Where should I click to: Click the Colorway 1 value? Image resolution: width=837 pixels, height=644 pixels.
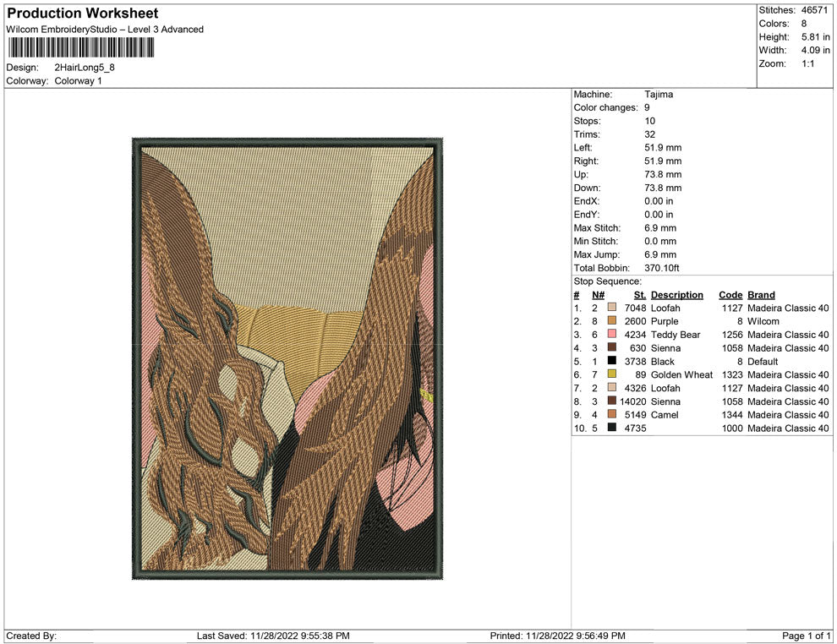pos(78,81)
